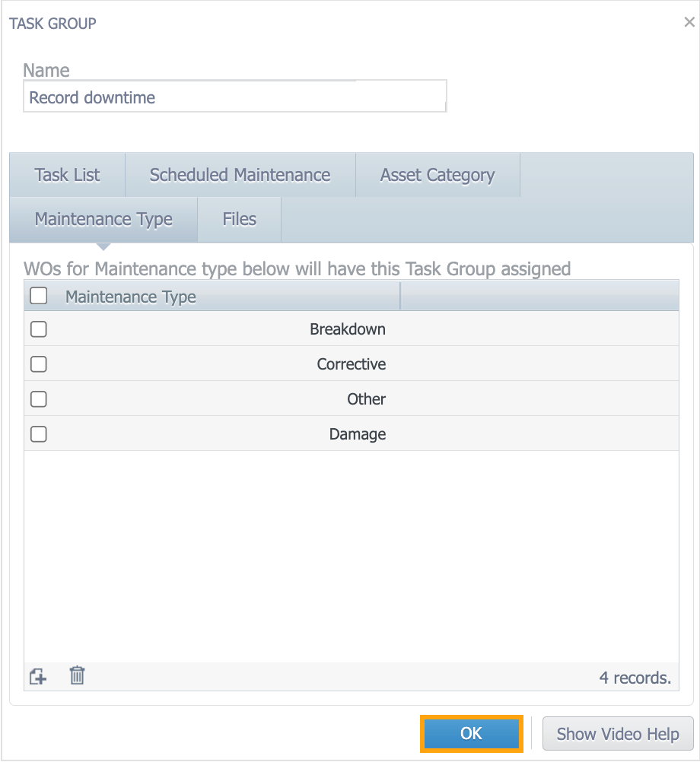
Task: Open the Files tab
Action: [240, 219]
